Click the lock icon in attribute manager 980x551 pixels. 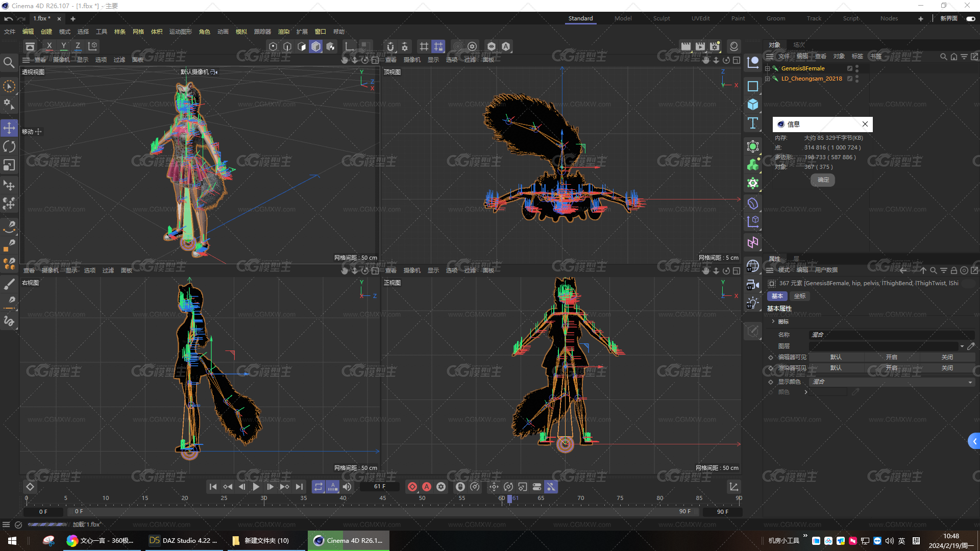[x=953, y=270]
